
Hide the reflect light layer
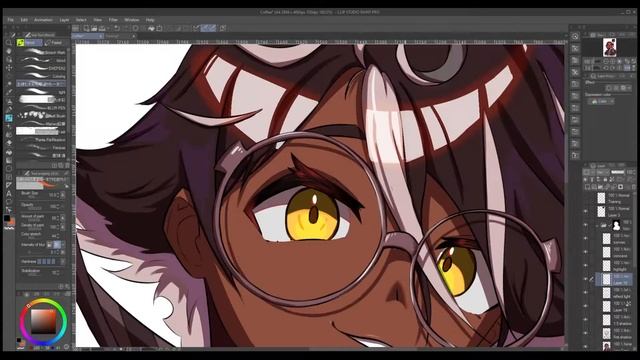point(586,292)
